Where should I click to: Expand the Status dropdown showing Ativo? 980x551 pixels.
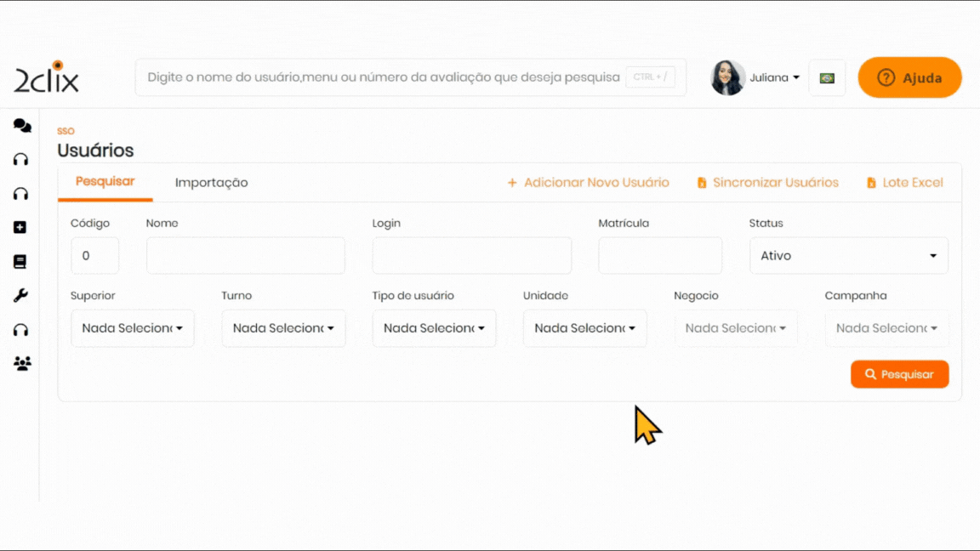click(848, 256)
